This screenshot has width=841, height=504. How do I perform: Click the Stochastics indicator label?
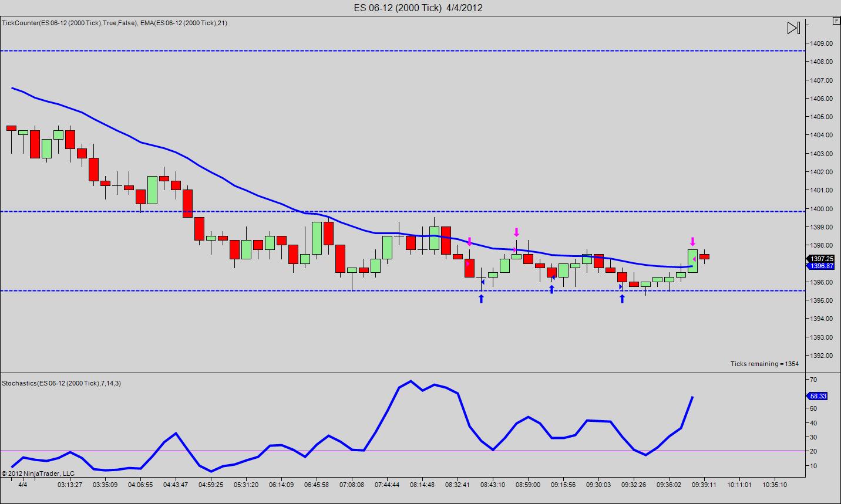point(61,383)
